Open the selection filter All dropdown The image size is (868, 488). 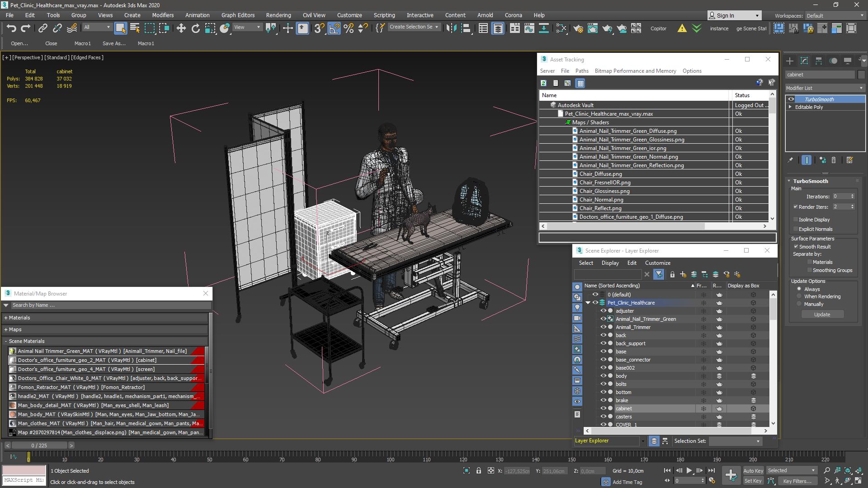pyautogui.click(x=97, y=27)
